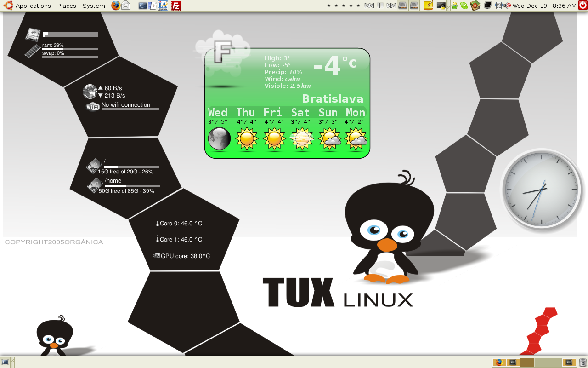Image resolution: width=588 pixels, height=368 pixels.
Task: Click the right disk mounter icon
Action: coord(414,6)
